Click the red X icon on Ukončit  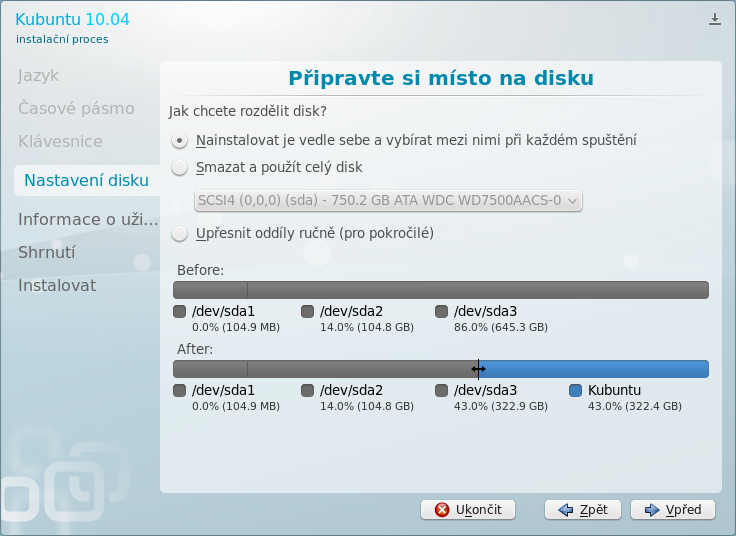tap(442, 510)
